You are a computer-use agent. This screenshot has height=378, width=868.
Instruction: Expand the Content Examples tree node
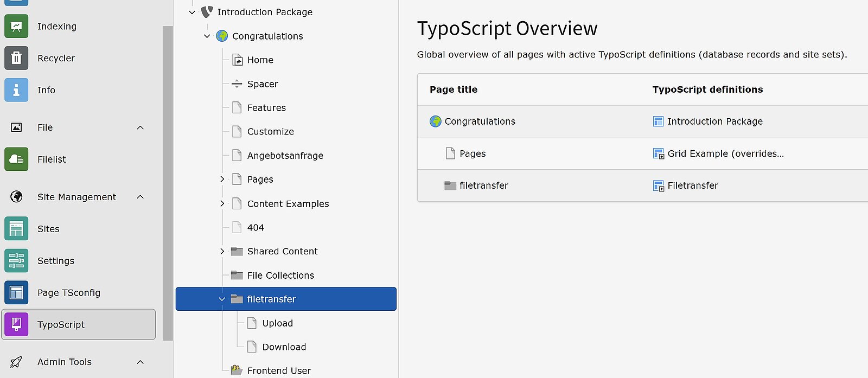(222, 204)
